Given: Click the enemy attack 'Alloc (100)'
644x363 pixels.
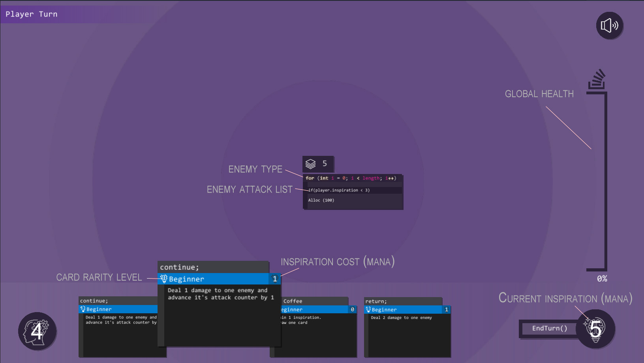Looking at the screenshot, I should point(321,200).
